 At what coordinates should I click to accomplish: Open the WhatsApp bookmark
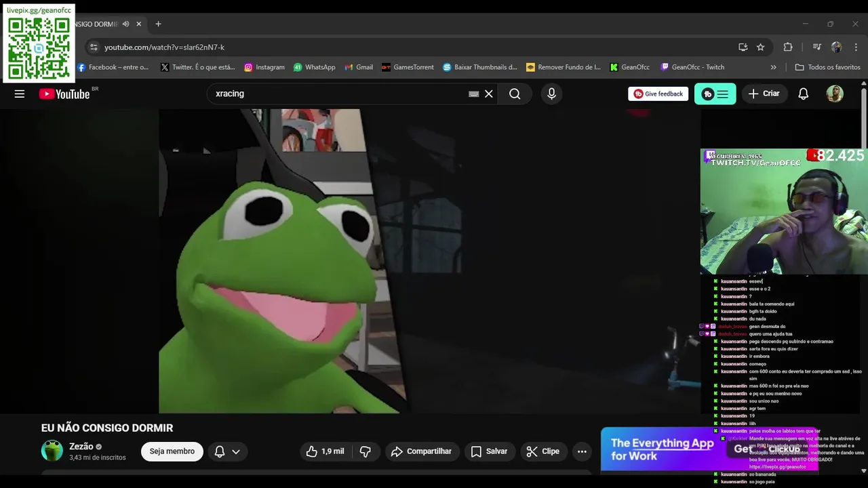coord(315,67)
